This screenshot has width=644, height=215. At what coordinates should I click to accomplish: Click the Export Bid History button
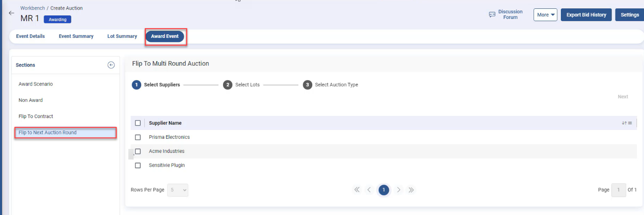pyautogui.click(x=586, y=15)
